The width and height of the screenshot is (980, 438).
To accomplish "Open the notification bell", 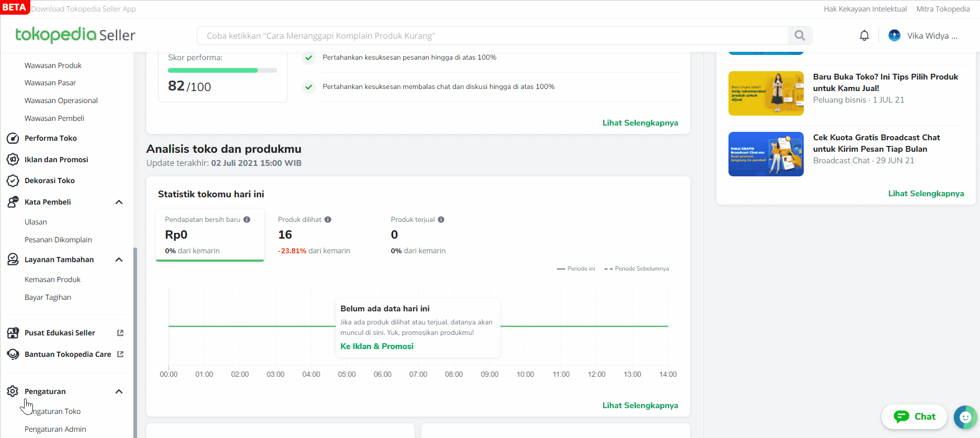I will (864, 36).
